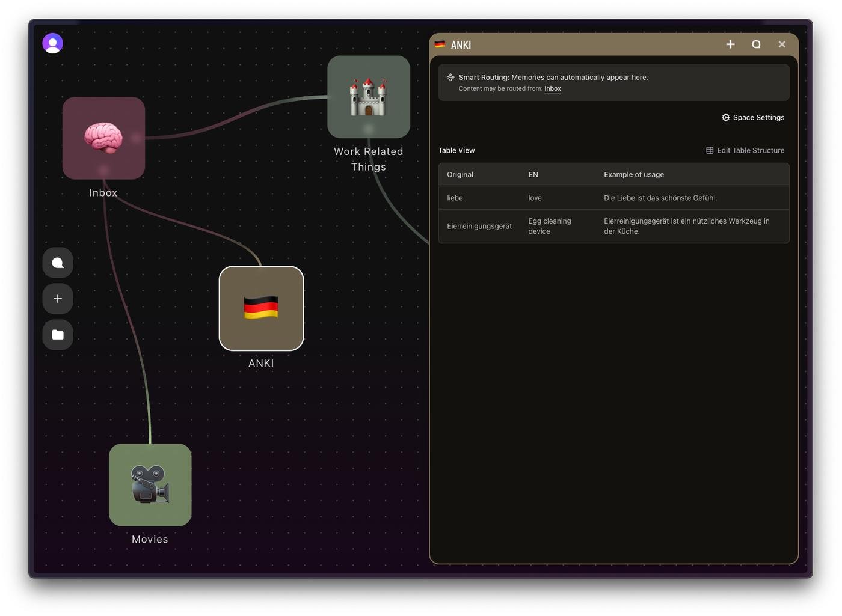Image resolution: width=842 pixels, height=616 pixels.
Task: Click the Inbox label under the brain
Action: (x=103, y=193)
